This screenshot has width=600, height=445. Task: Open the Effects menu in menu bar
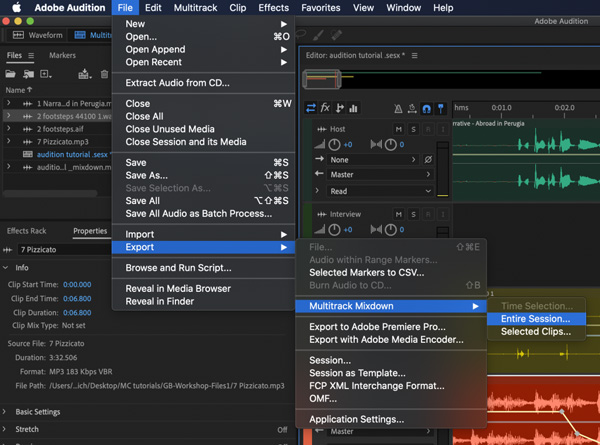click(x=274, y=8)
